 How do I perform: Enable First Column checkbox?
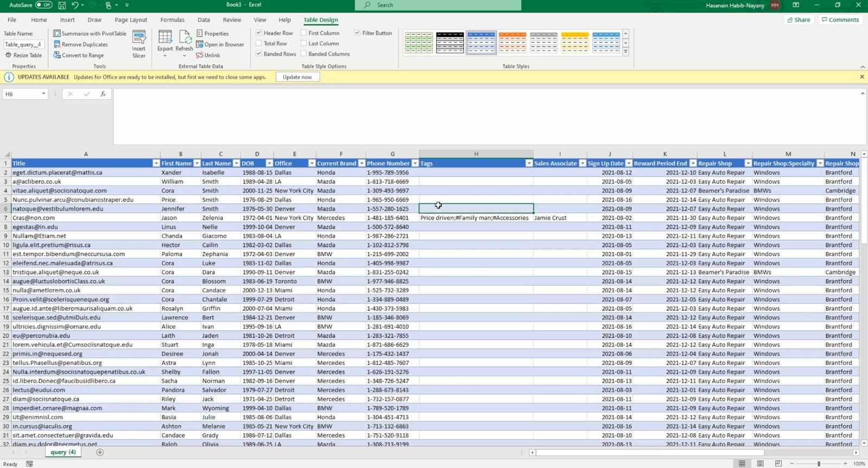pyautogui.click(x=304, y=33)
